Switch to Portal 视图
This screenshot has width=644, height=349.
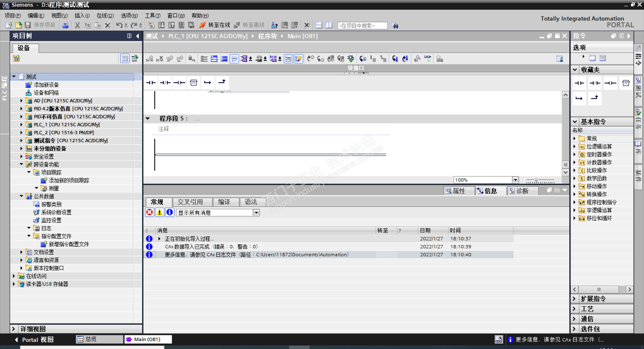point(34,340)
